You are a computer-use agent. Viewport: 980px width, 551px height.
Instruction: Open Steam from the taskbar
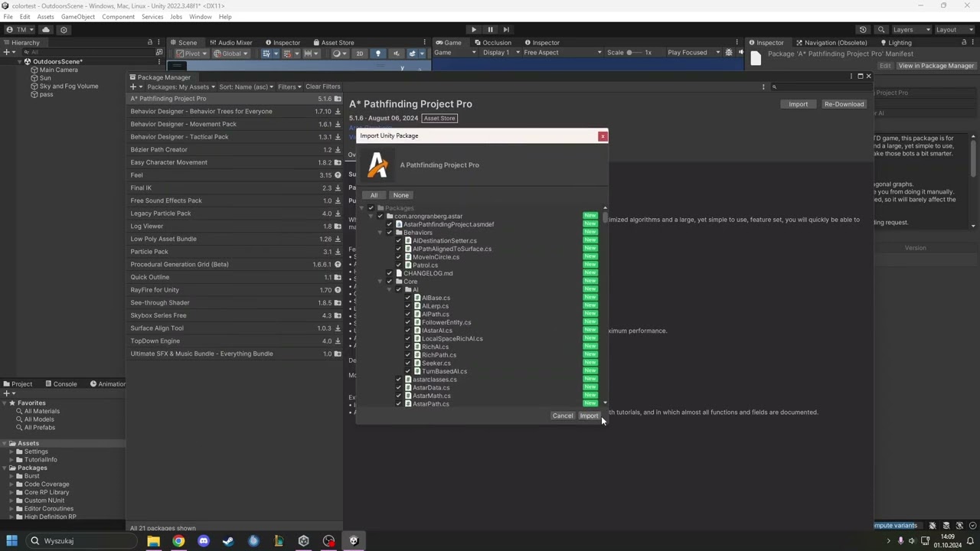click(x=228, y=541)
